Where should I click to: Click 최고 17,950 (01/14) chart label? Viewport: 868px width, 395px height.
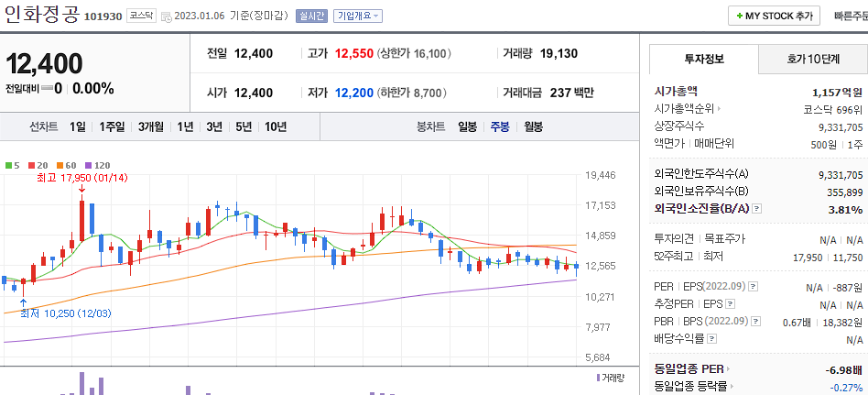click(x=81, y=178)
